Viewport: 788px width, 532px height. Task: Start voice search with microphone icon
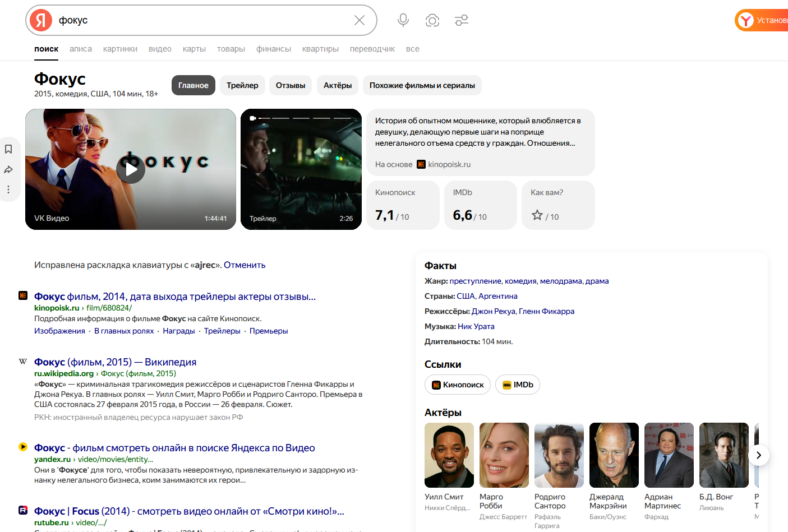[x=403, y=20]
